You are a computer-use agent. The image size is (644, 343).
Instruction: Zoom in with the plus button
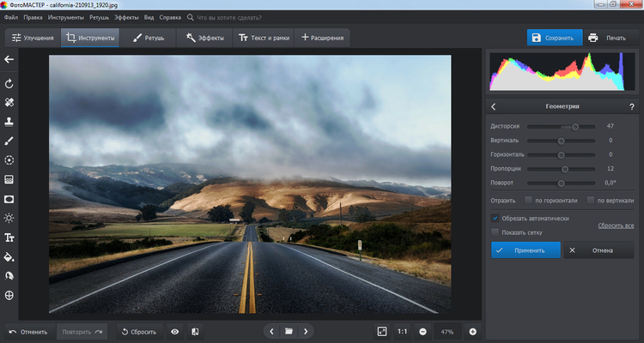pos(472,331)
